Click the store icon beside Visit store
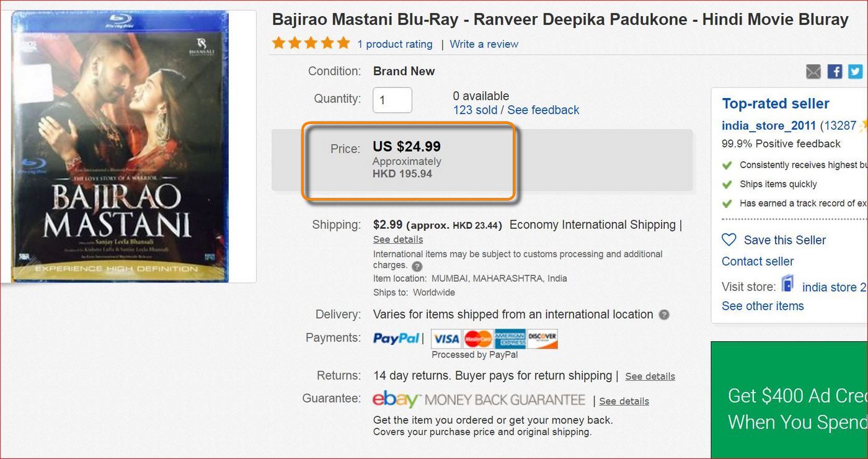Viewport: 868px width, 459px height. tap(787, 284)
